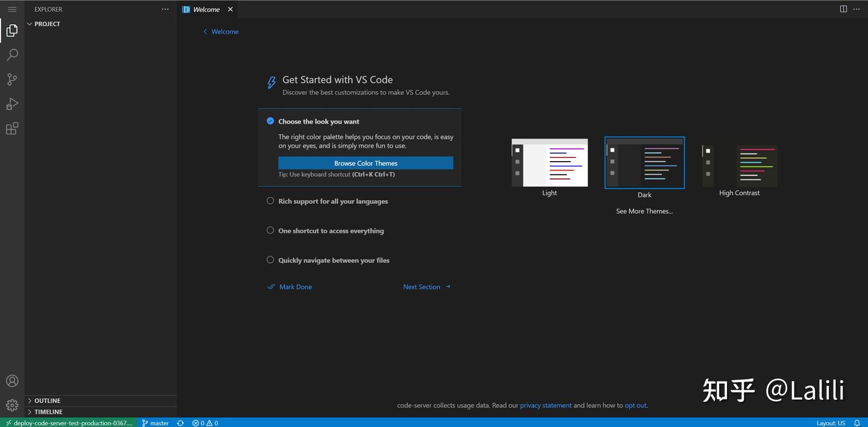Screen dimensions: 868x427
Task: Open the Run and Debug view
Action: point(12,104)
